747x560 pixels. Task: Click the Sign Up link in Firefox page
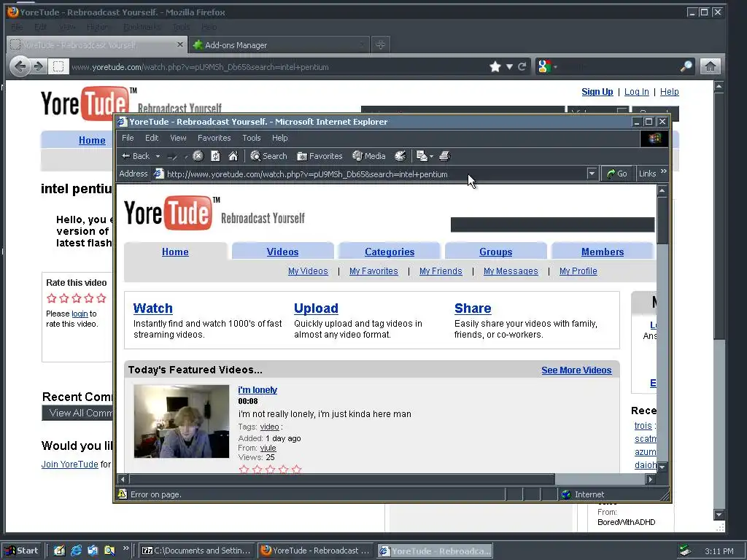click(597, 92)
